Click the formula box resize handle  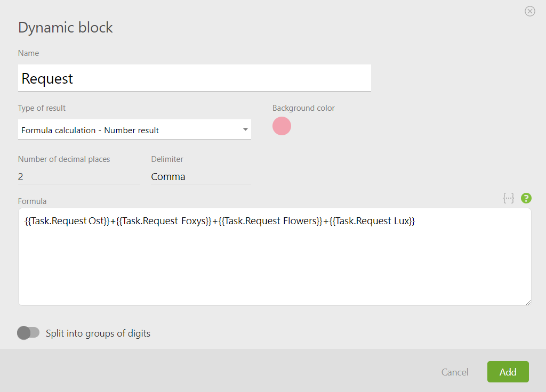click(528, 303)
